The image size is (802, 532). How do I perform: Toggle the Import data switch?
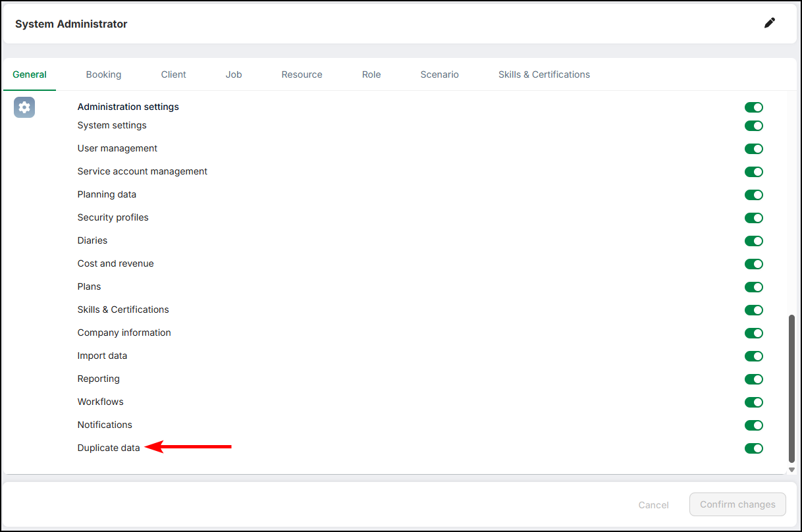[x=753, y=356]
